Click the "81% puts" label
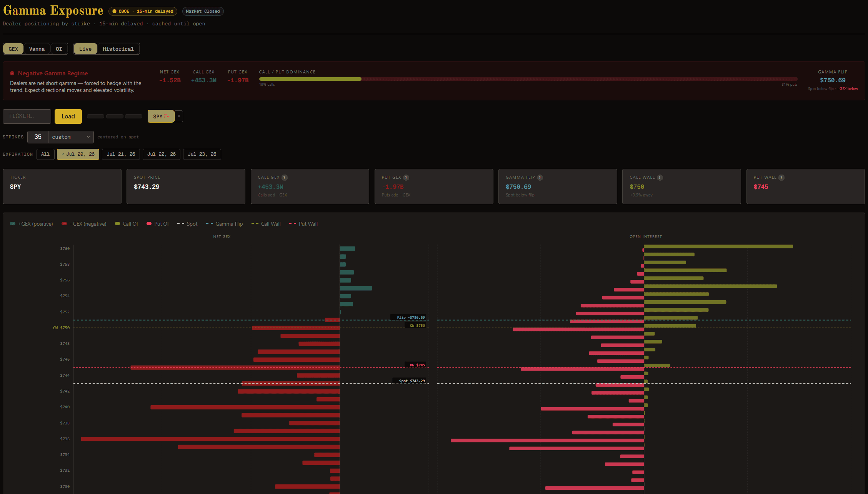868x494 pixels. coord(789,85)
